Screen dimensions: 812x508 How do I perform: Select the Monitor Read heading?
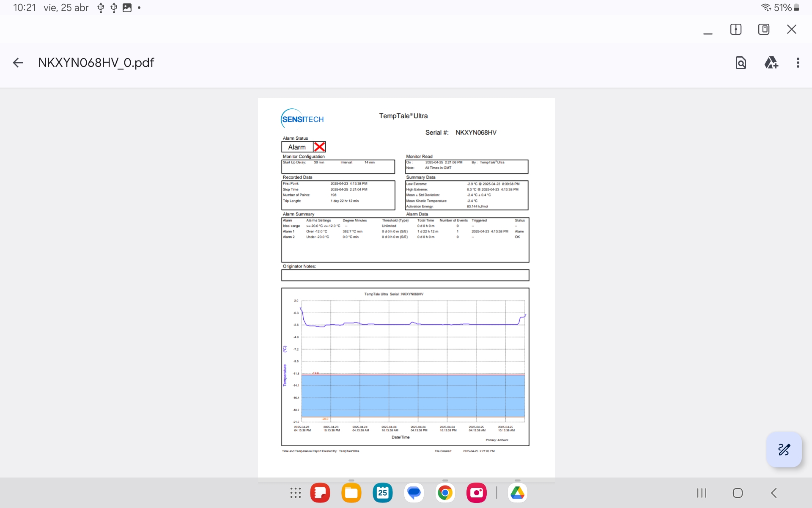pos(419,157)
